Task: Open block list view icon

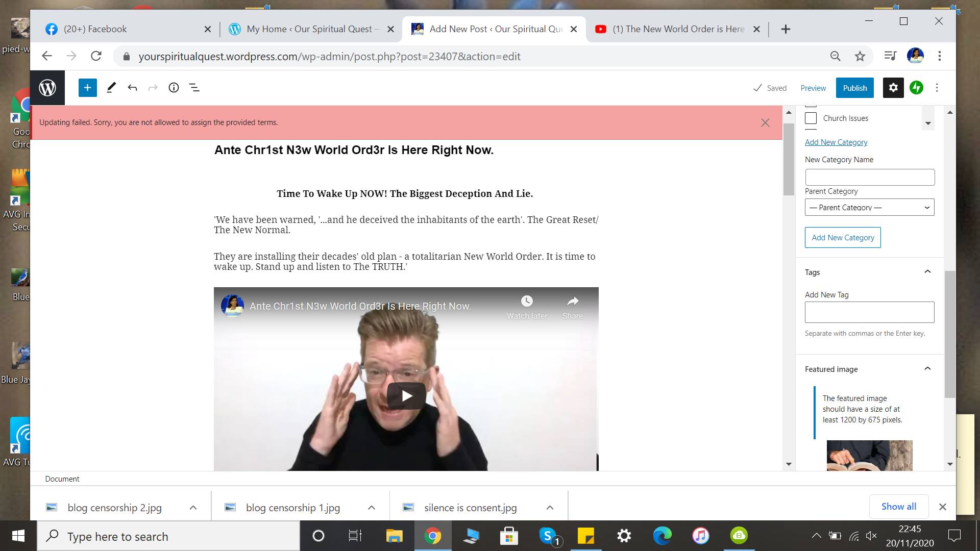Action: 194,88
